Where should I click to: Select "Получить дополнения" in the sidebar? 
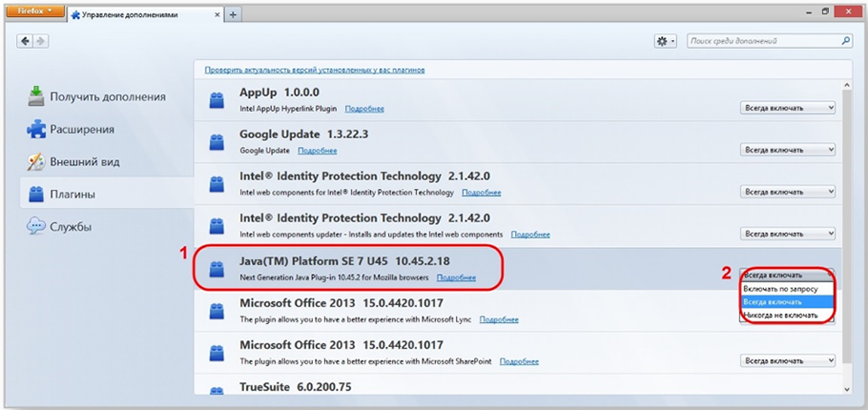click(107, 96)
